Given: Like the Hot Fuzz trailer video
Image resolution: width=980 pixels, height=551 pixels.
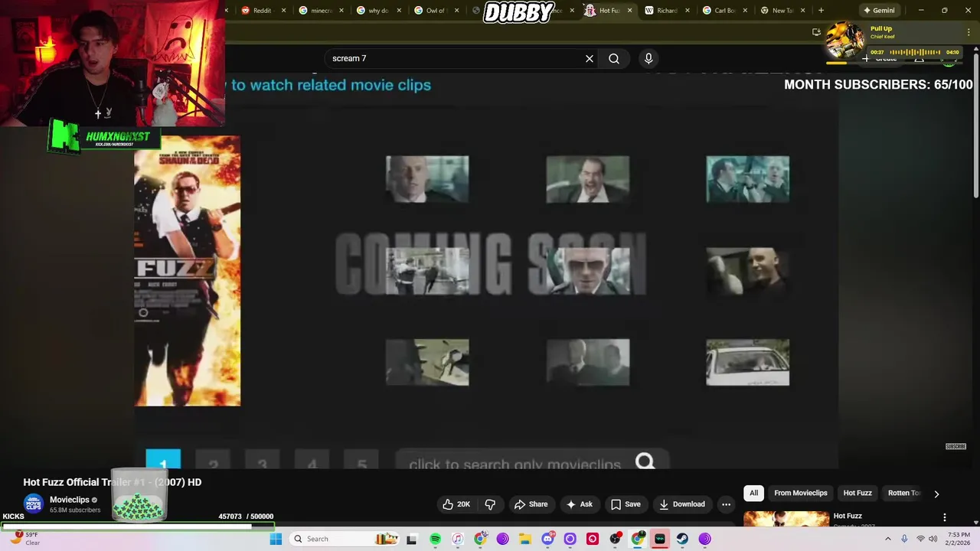Looking at the screenshot, I should (456, 504).
